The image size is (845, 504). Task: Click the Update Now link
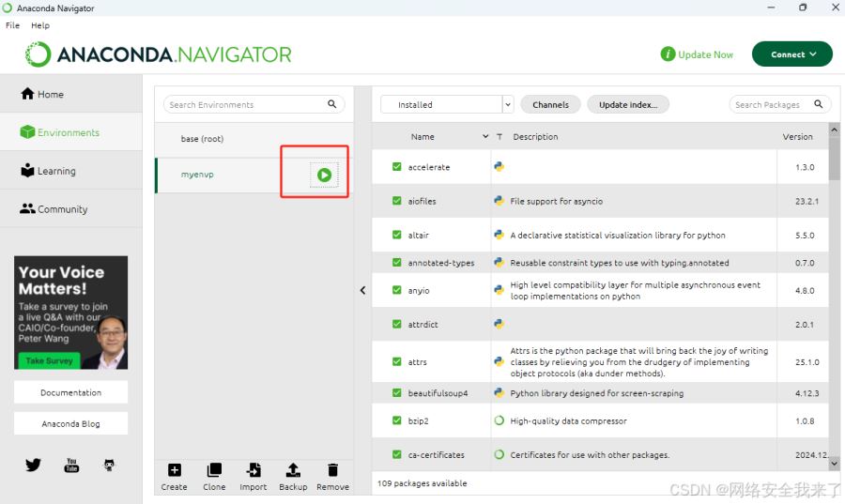coord(705,54)
